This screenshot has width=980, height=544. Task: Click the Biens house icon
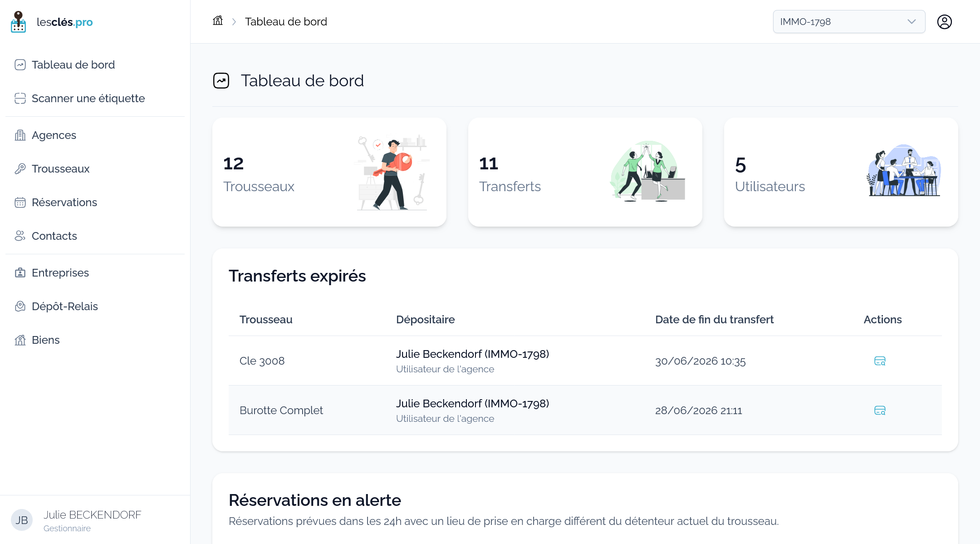tap(20, 340)
